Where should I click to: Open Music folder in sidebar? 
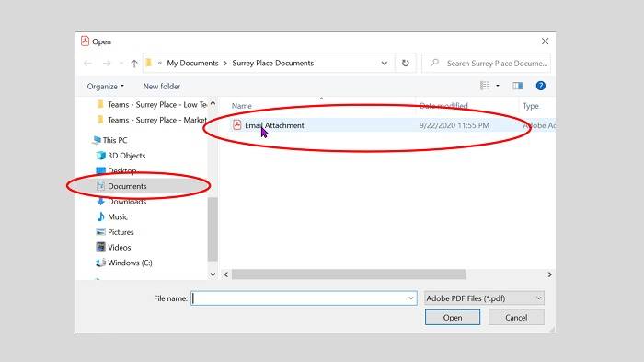click(x=111, y=216)
